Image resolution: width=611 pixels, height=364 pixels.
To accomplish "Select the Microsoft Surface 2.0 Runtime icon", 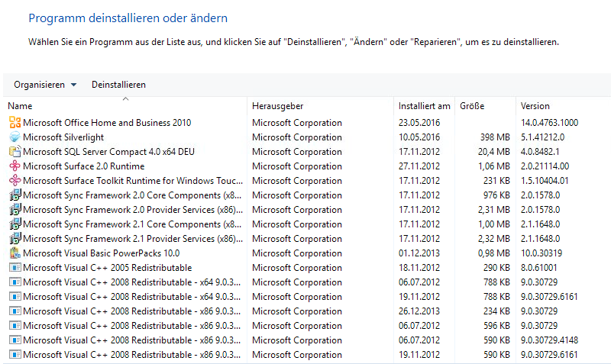I will coord(15,166).
